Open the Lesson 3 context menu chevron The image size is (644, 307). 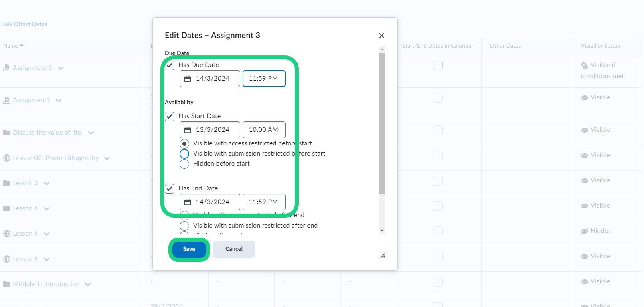(x=47, y=184)
